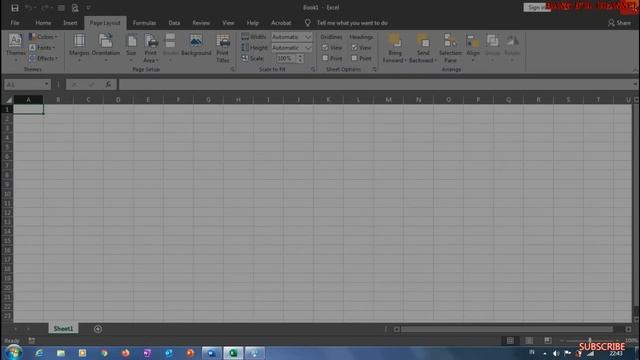Open the Windows Start button

[13, 353]
